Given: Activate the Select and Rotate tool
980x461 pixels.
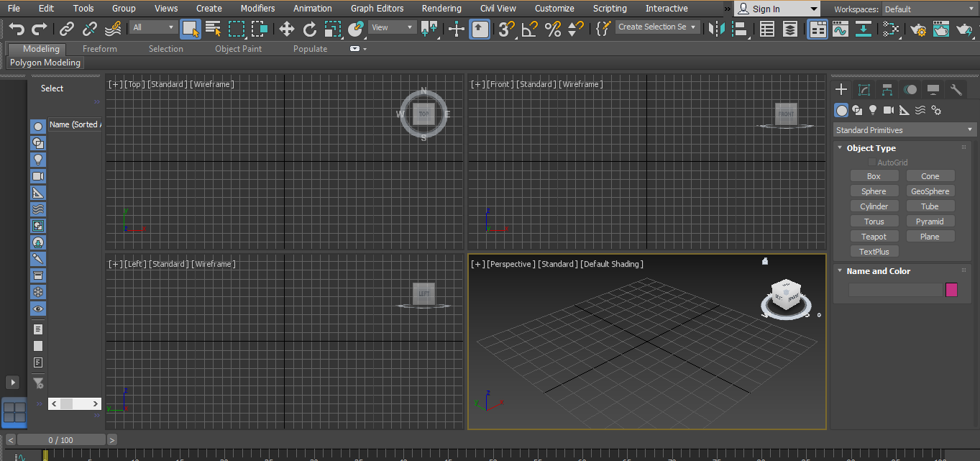Looking at the screenshot, I should click(310, 29).
